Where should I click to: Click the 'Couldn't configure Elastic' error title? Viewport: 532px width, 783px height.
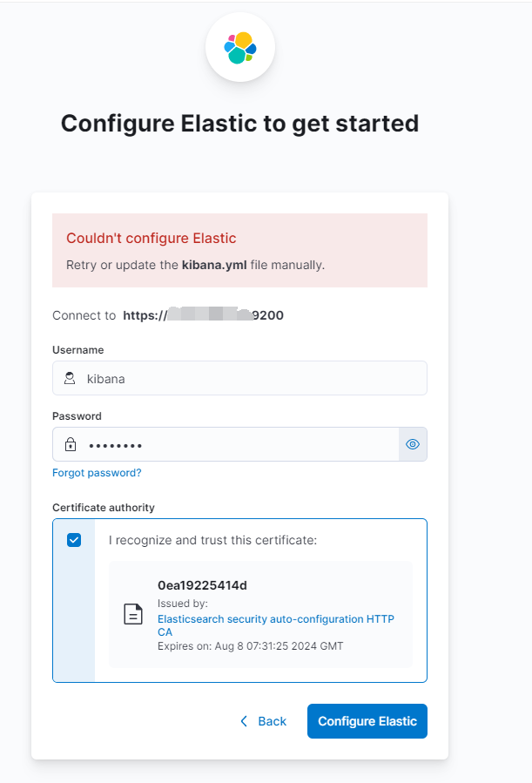tap(152, 239)
